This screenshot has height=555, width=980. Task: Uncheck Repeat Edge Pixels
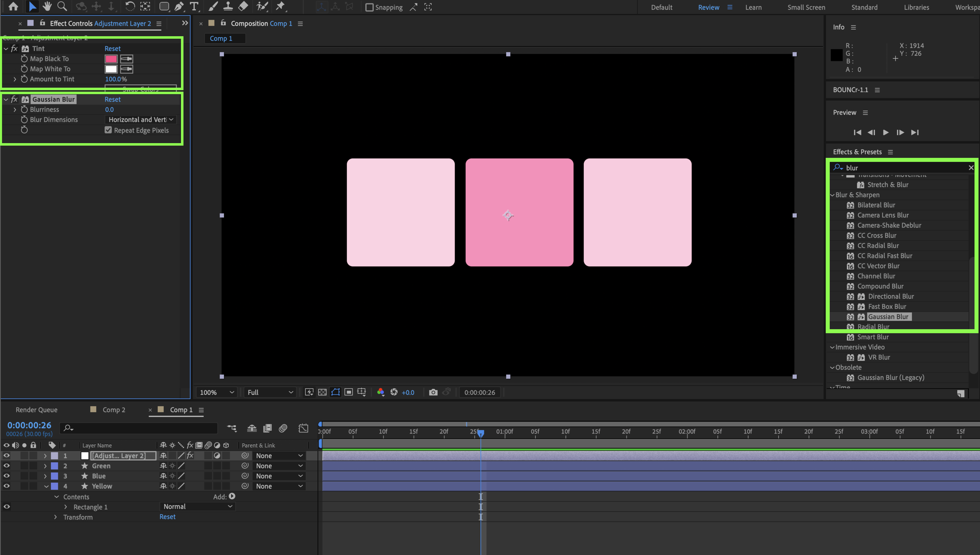point(108,130)
